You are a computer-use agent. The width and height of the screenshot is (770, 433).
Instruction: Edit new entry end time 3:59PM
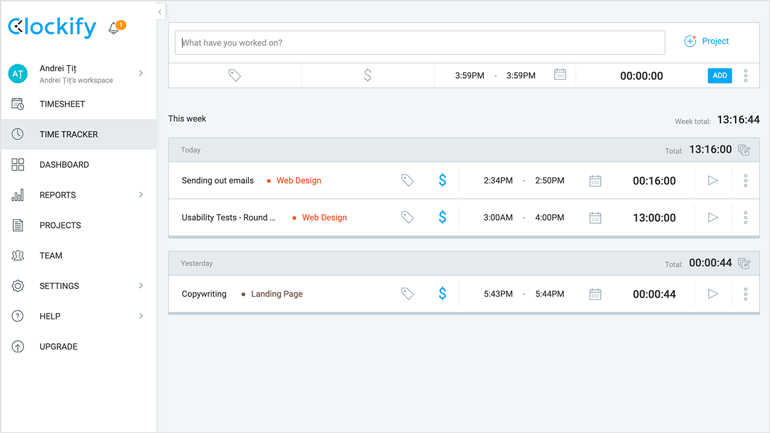[521, 76]
